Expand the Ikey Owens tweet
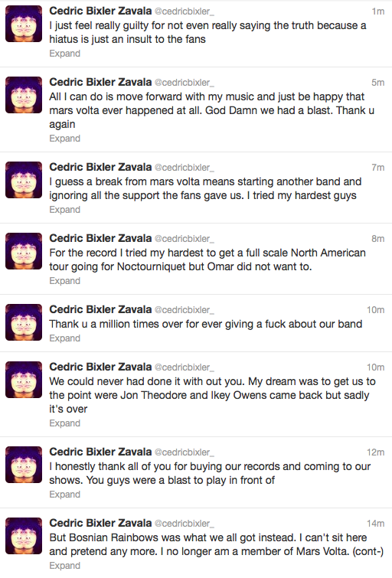Screen dimensions: 392x578 tap(65, 423)
